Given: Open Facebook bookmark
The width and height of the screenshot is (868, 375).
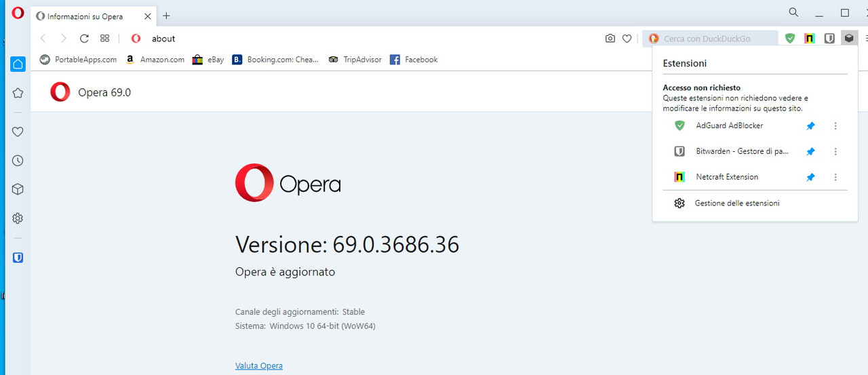Looking at the screenshot, I should [414, 60].
